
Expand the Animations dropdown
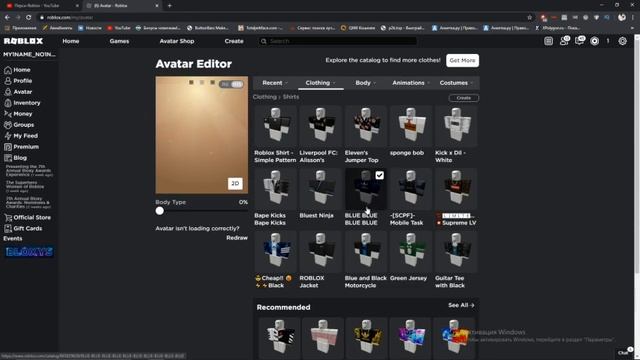[x=411, y=83]
